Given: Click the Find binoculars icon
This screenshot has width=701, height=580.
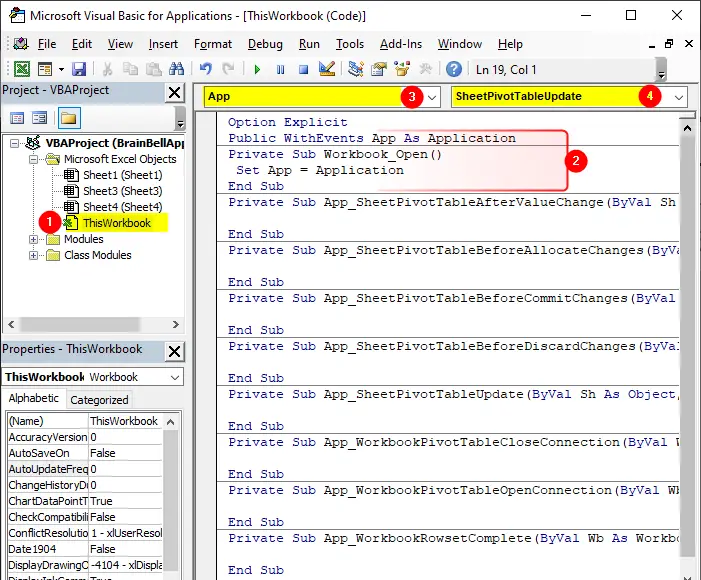Looking at the screenshot, I should click(x=177, y=69).
